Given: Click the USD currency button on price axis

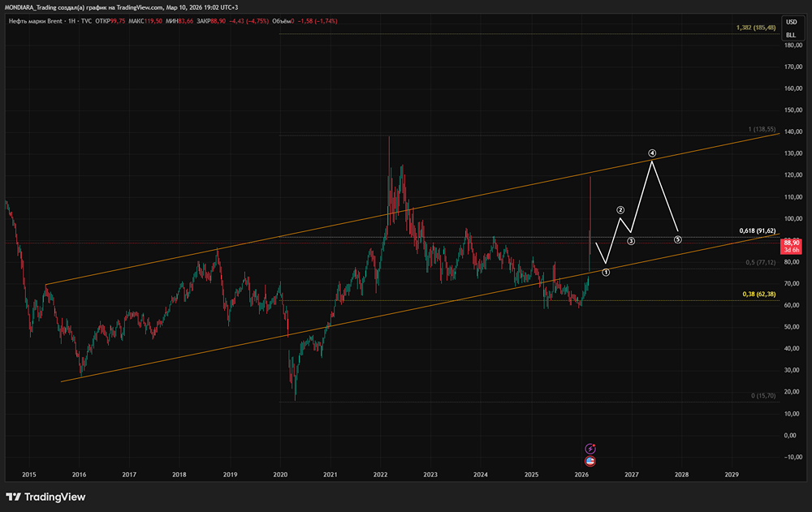Looking at the screenshot, I should coord(791,22).
